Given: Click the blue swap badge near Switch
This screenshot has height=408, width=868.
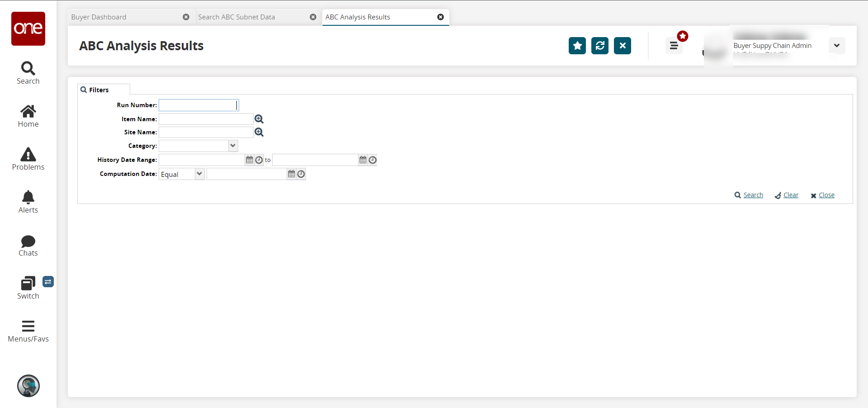Looking at the screenshot, I should [x=48, y=282].
